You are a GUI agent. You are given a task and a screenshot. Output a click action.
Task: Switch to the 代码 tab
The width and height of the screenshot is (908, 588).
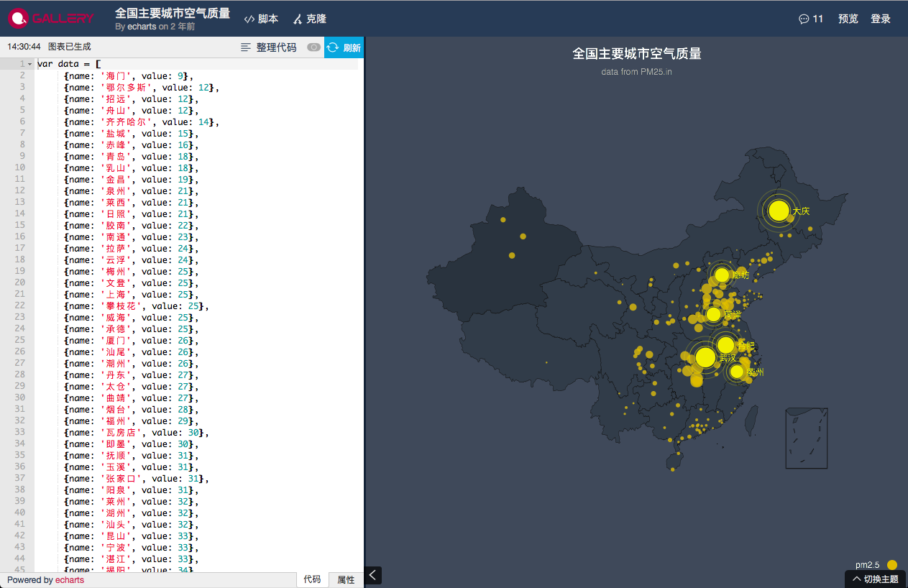coord(312,579)
